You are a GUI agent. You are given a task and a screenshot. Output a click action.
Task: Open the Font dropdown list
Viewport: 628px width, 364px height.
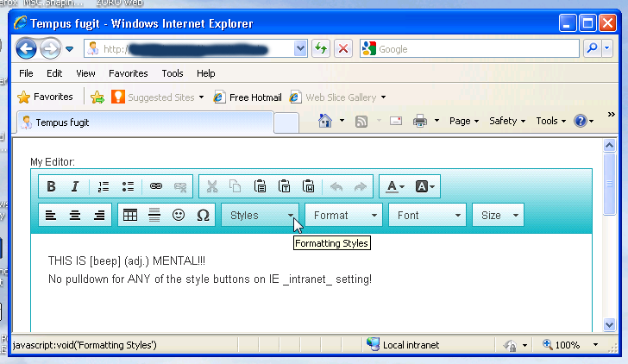pos(427,216)
